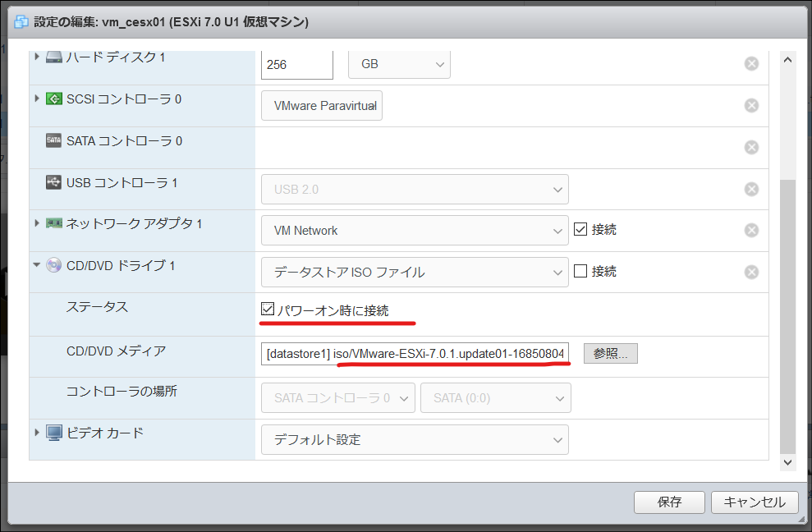Expand the ビデオ カード row

point(37,432)
